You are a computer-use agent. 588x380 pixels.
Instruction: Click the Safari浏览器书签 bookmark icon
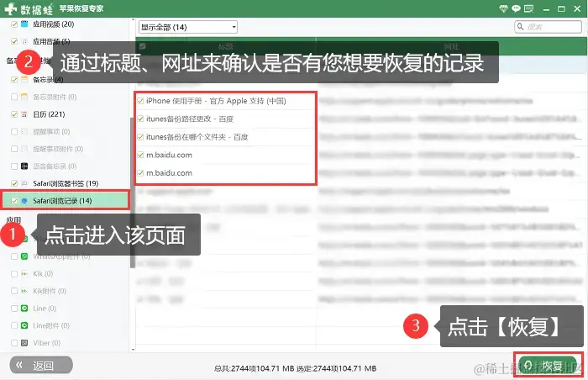click(24, 183)
